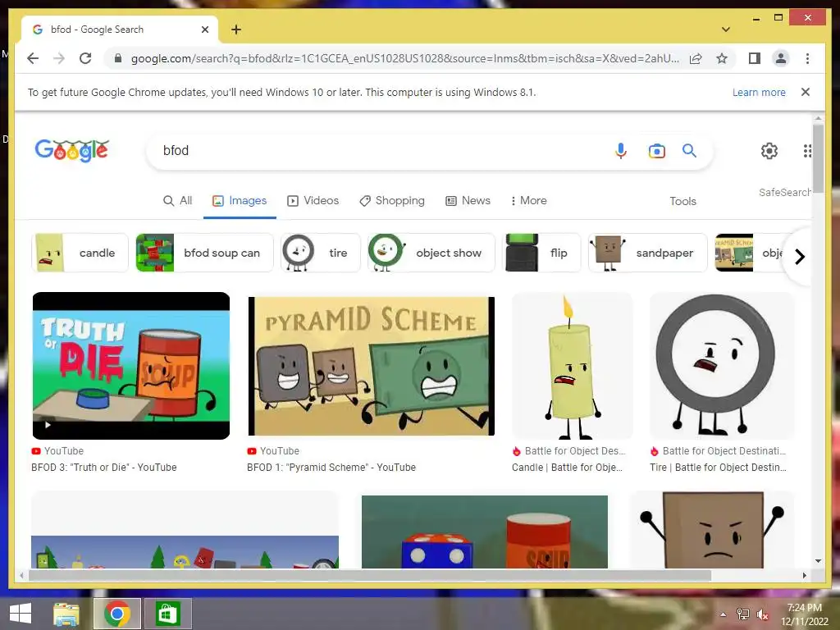Open the Tools filter options

pyautogui.click(x=682, y=201)
